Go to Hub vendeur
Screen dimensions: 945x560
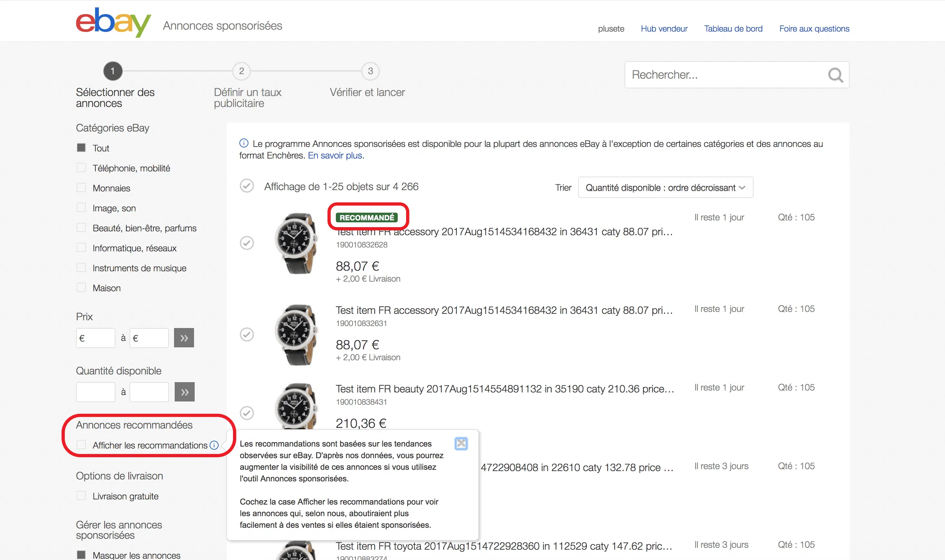click(x=664, y=29)
